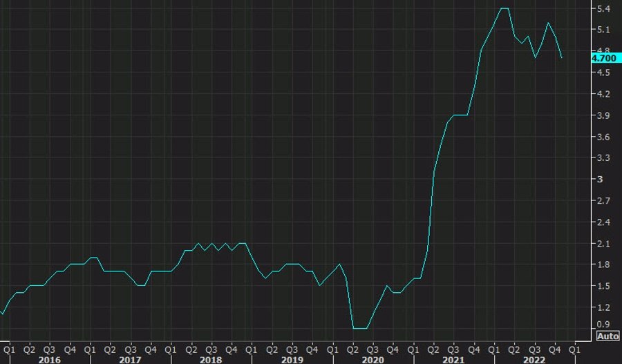Select the 4.700 current value label
This screenshot has height=364, width=622.
pos(603,58)
